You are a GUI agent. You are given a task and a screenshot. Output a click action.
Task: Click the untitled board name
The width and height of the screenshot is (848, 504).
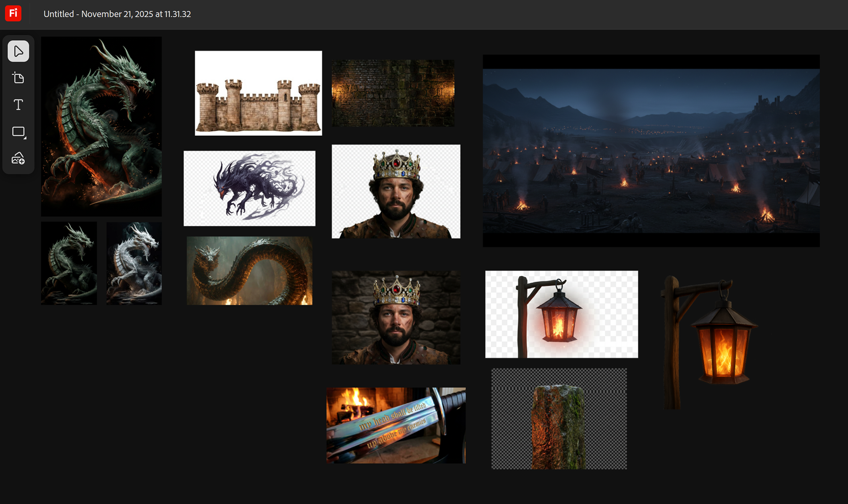[x=117, y=14]
